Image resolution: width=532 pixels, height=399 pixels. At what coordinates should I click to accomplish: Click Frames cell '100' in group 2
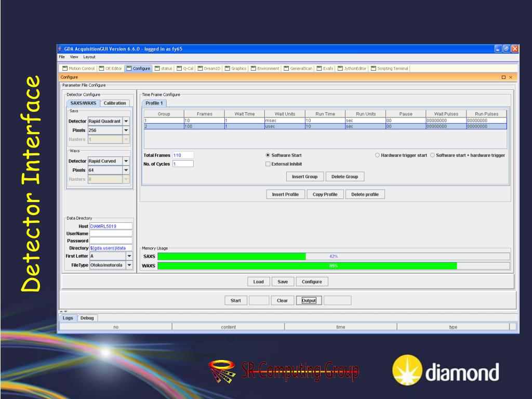pyautogui.click(x=204, y=127)
